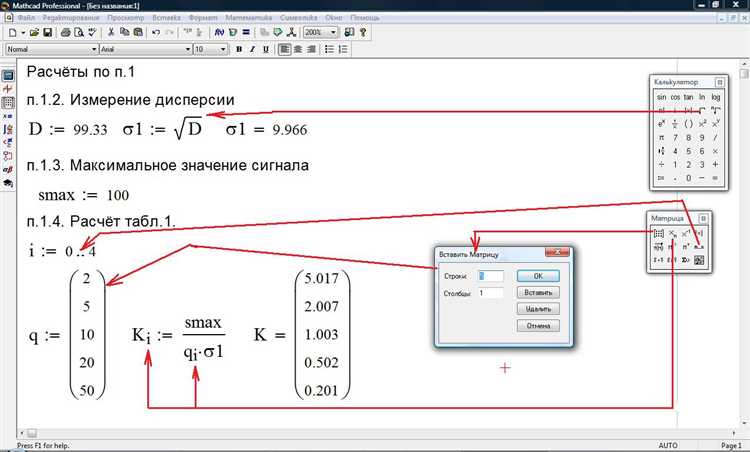Toggle Bold text formatting
This screenshot has height=452, width=750.
tap(237, 48)
